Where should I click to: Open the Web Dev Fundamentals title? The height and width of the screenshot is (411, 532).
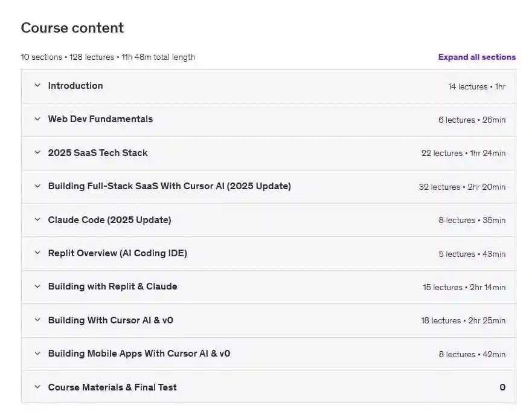coord(100,119)
